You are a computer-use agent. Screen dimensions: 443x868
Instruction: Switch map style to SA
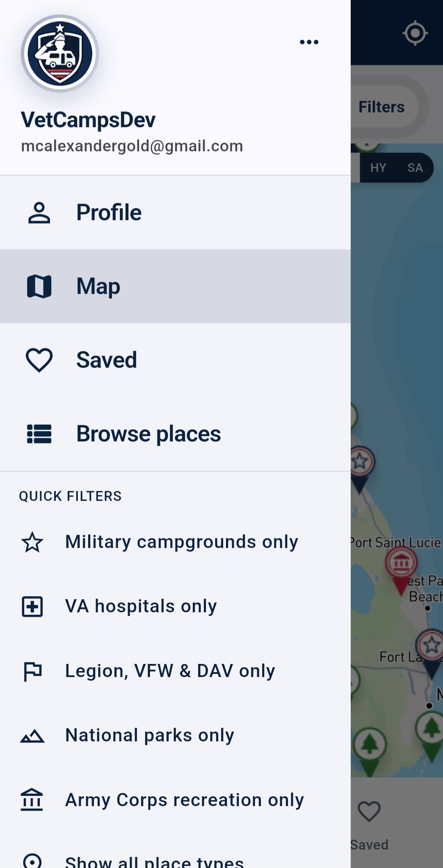[415, 168]
